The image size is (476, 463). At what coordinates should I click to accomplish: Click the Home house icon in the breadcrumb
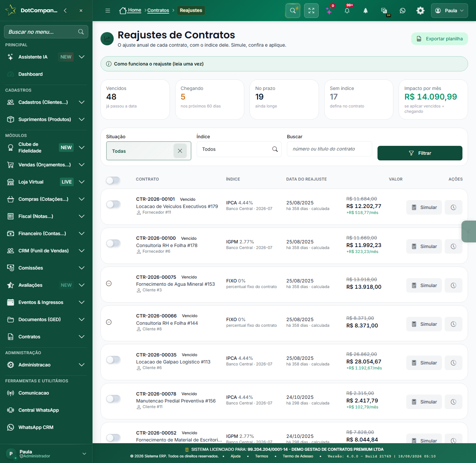(x=123, y=11)
